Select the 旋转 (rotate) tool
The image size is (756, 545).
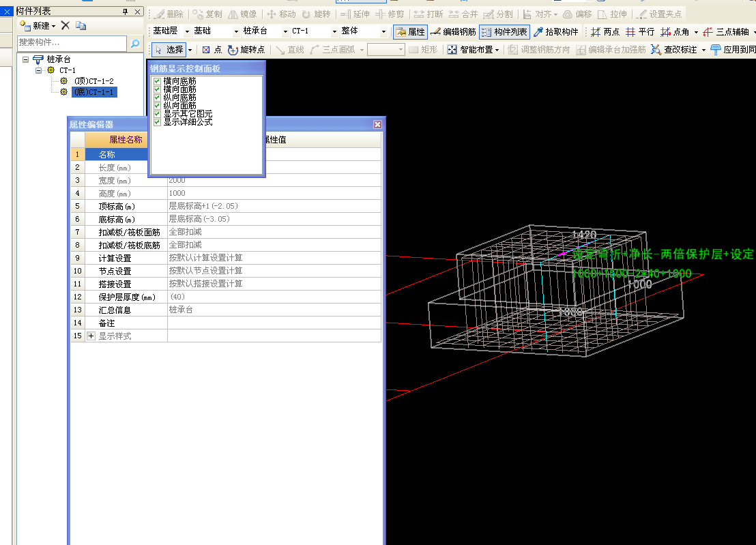click(x=317, y=14)
